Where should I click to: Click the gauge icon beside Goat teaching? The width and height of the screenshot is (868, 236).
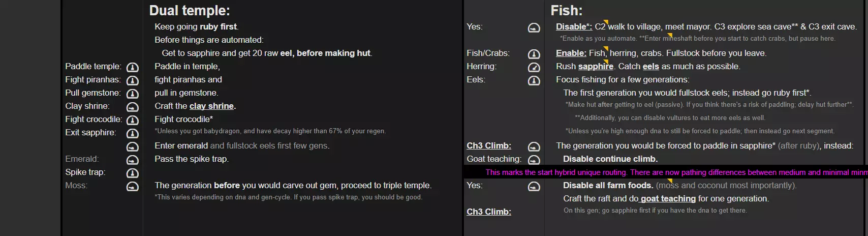click(x=534, y=160)
